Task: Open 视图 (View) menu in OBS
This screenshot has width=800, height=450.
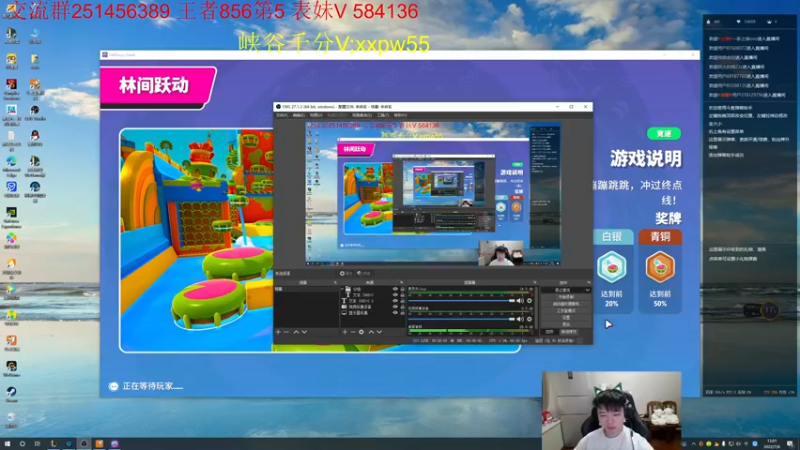Action: pyautogui.click(x=316, y=115)
